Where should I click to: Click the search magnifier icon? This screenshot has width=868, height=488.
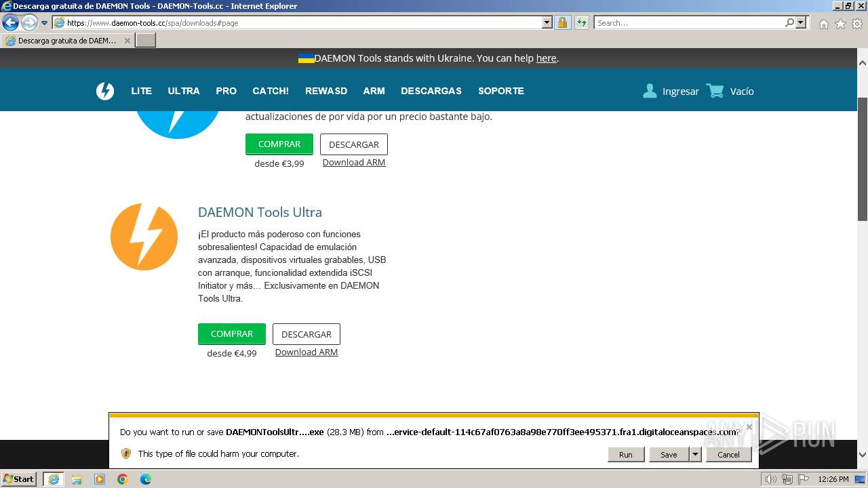tap(790, 23)
